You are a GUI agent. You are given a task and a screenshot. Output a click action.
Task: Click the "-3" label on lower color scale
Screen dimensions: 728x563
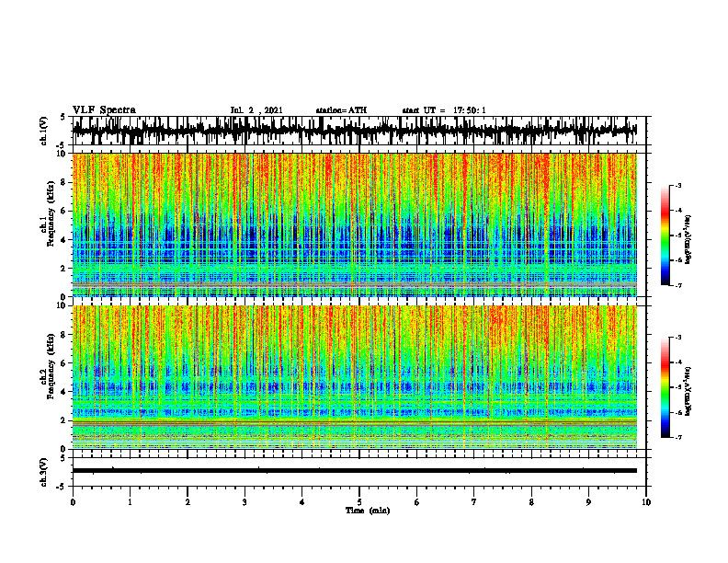[677, 338]
